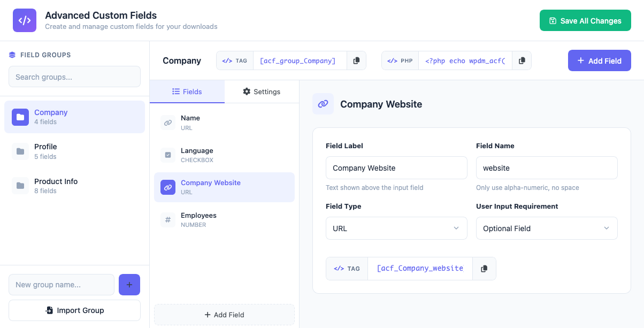Click the number icon beside Employees
The height and width of the screenshot is (328, 644).
click(x=168, y=220)
